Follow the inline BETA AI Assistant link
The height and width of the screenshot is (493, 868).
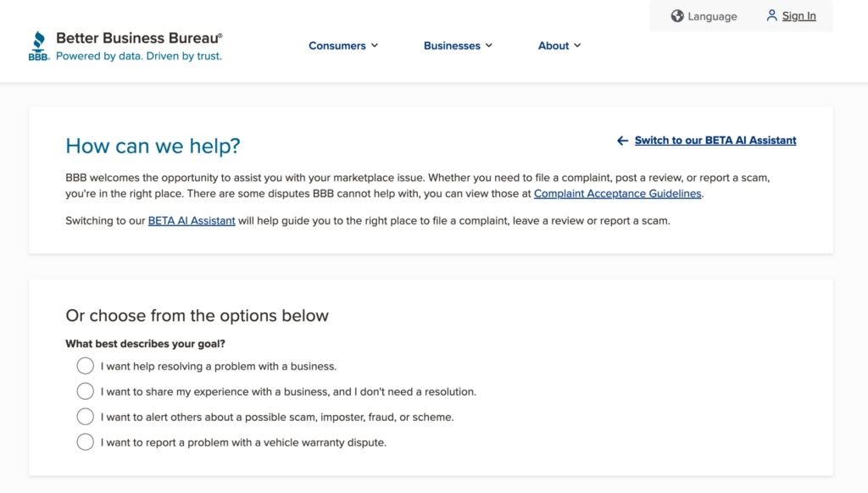(192, 221)
